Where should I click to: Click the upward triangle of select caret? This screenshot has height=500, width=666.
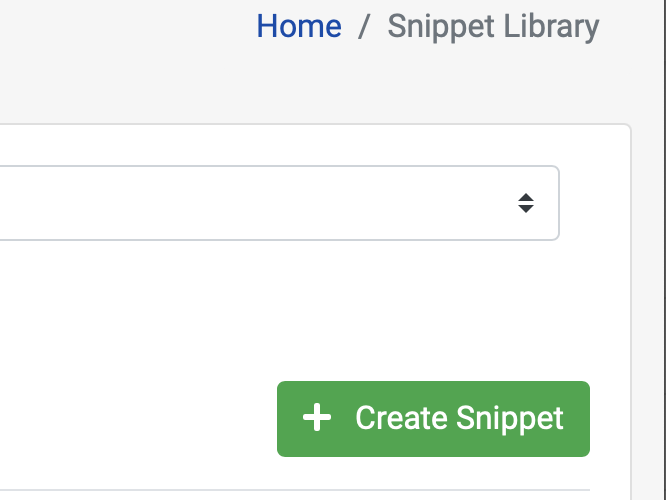(x=526, y=198)
